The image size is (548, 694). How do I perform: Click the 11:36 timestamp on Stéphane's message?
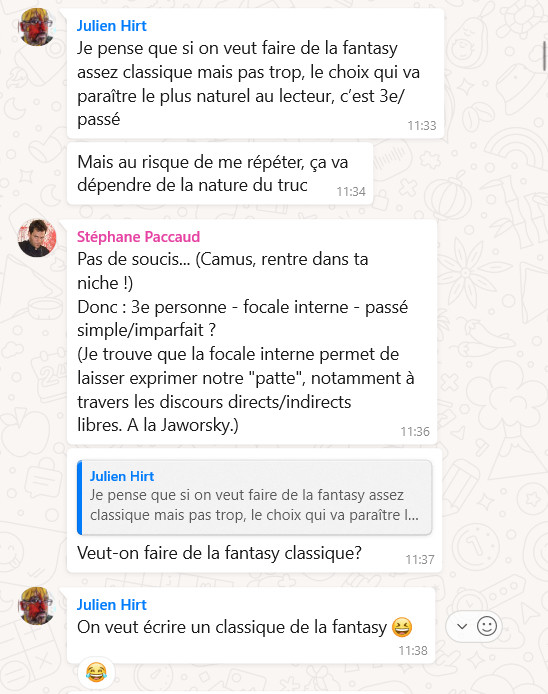[415, 432]
